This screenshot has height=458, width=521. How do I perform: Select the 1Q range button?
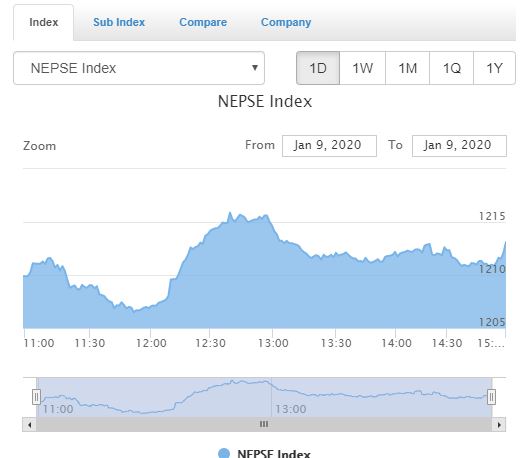(451, 68)
